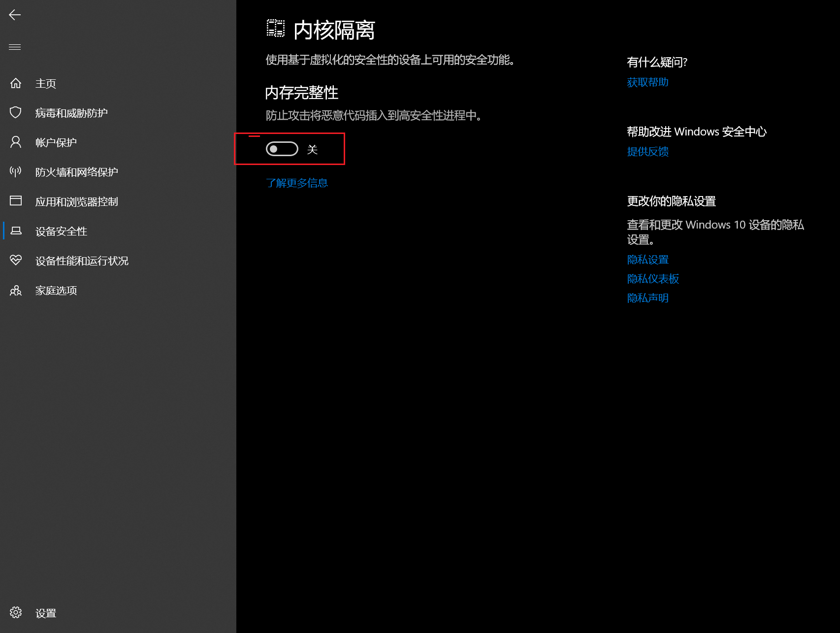Click 提供反馈 to give feedback

click(647, 151)
